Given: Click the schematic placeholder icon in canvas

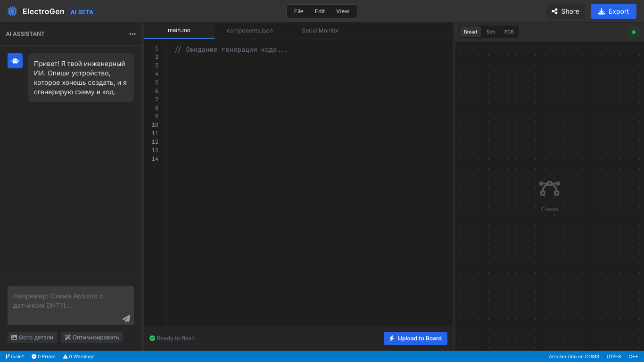Looking at the screenshot, I should (549, 189).
